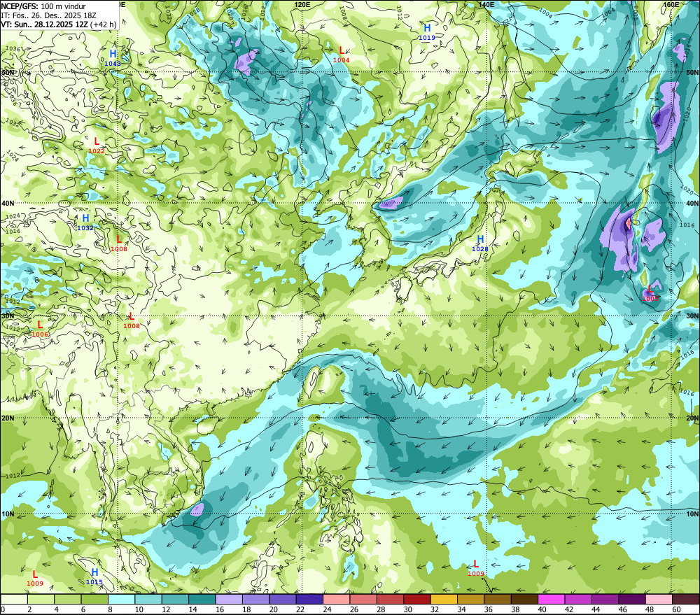The width and height of the screenshot is (700, 615).
Task: Select the 50N label on left edge
Action: coord(8,72)
